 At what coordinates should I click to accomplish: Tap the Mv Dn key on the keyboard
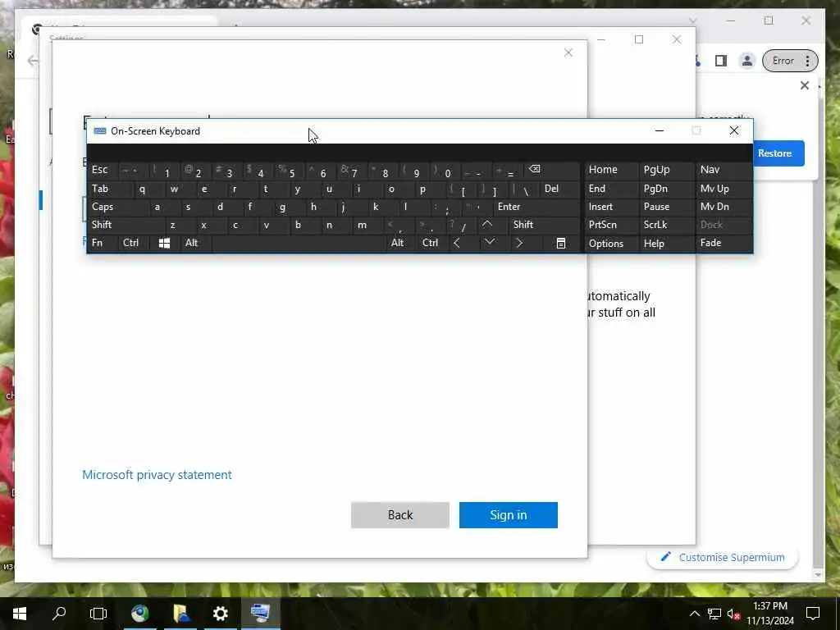(723, 207)
